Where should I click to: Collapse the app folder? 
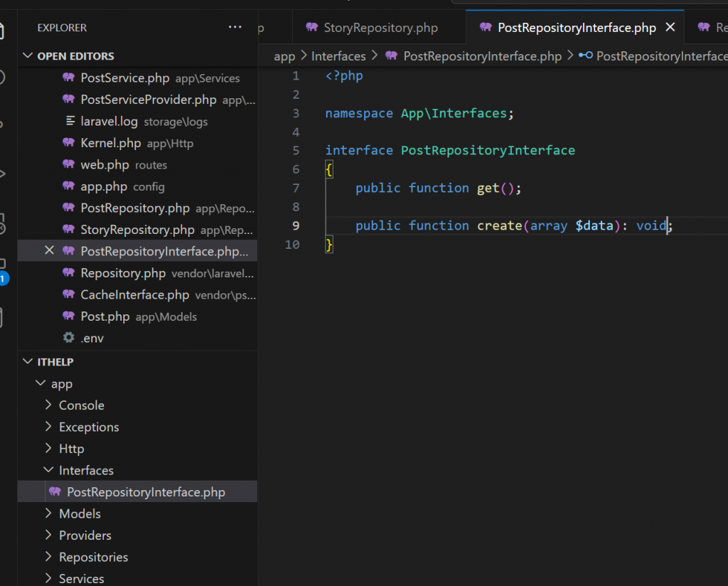[41, 383]
